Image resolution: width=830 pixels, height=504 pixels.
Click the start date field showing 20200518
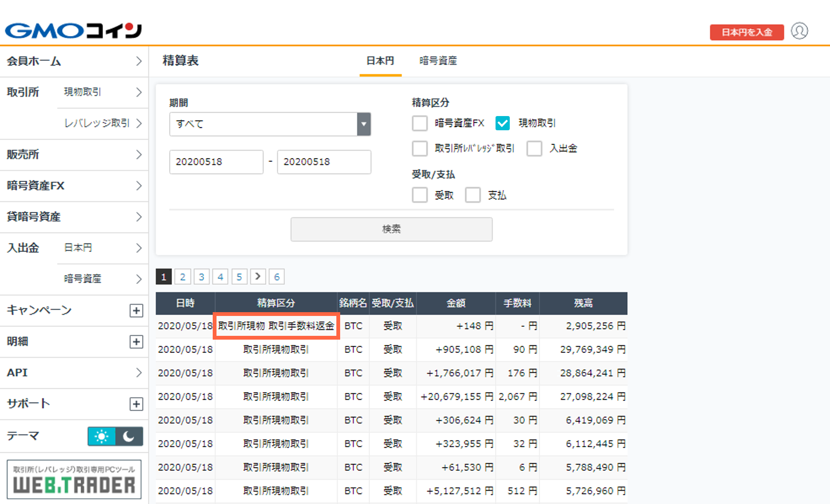[x=216, y=162]
